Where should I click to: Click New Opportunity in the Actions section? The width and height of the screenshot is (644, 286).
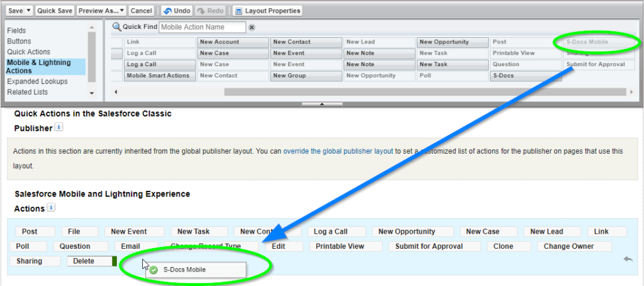413,232
